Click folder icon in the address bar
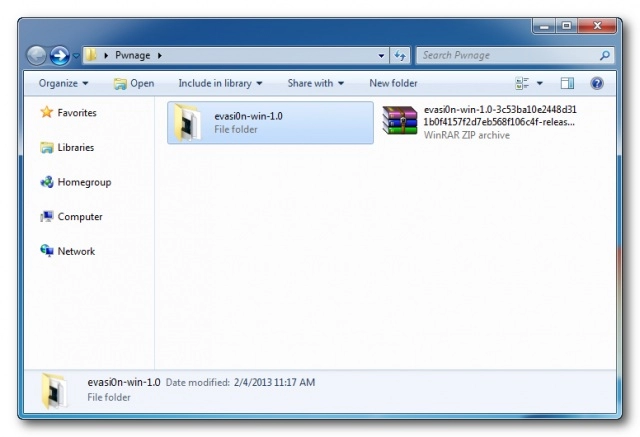The image size is (640, 437). pos(91,55)
